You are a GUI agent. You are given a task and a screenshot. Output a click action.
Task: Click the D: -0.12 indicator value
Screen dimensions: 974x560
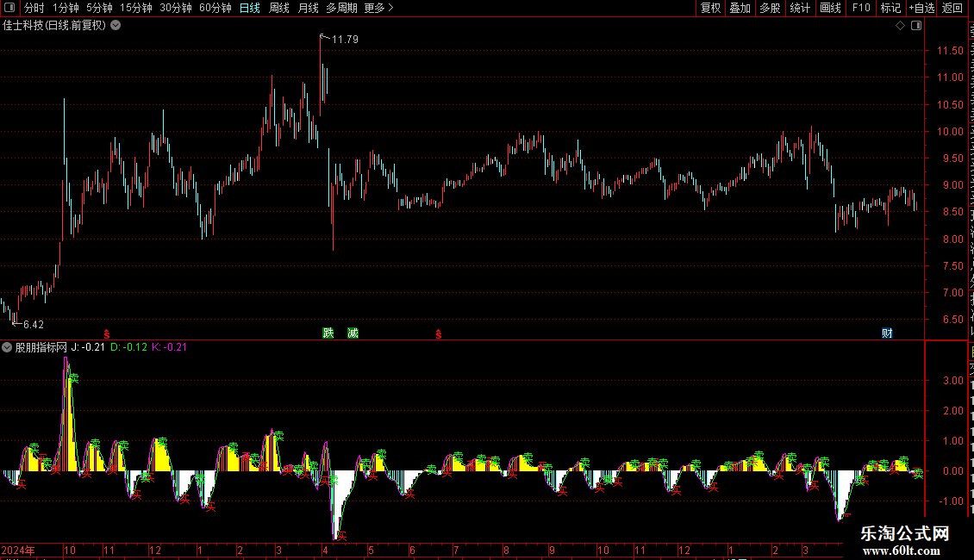[128, 348]
